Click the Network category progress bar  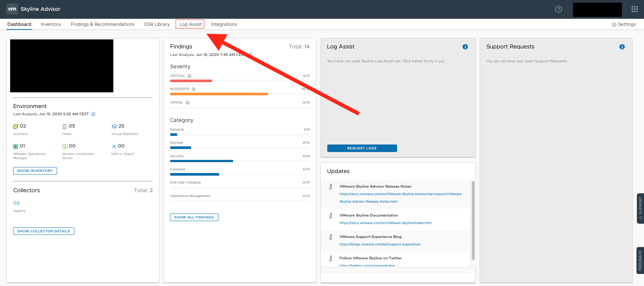click(x=240, y=134)
